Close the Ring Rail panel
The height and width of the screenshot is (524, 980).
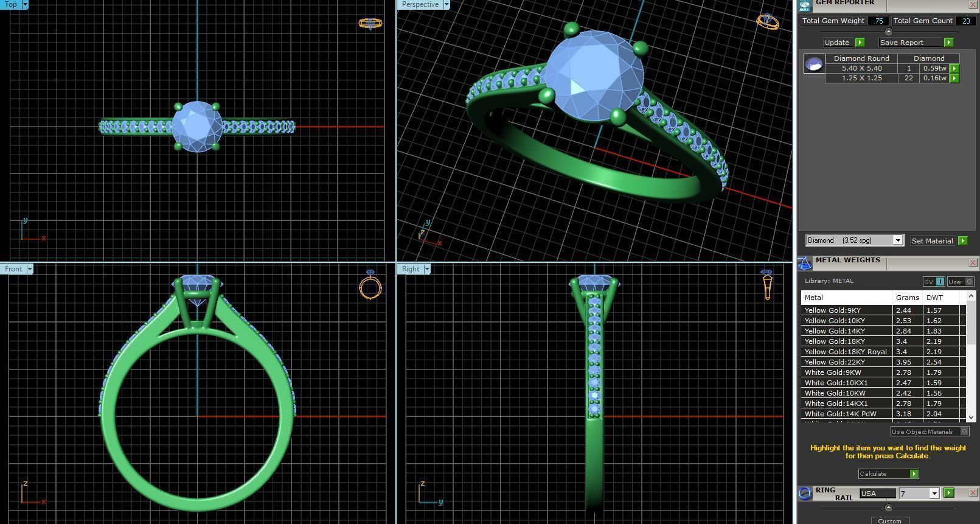973,492
